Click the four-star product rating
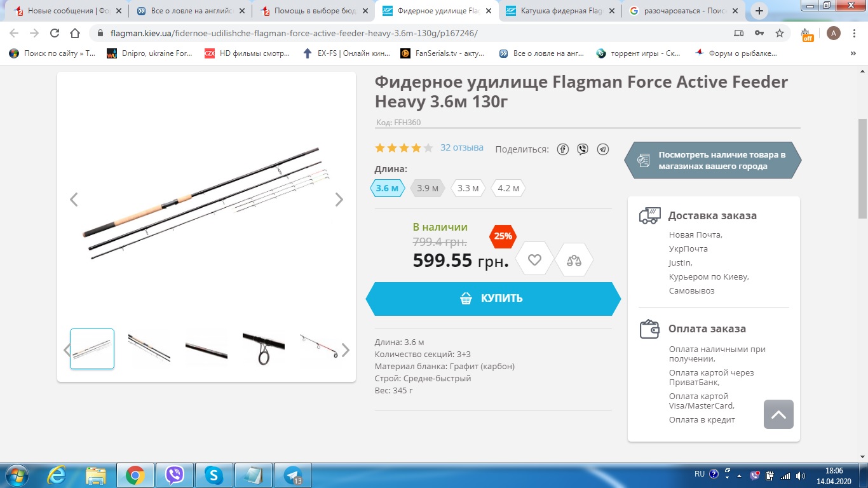This screenshot has height=488, width=868. tap(404, 148)
